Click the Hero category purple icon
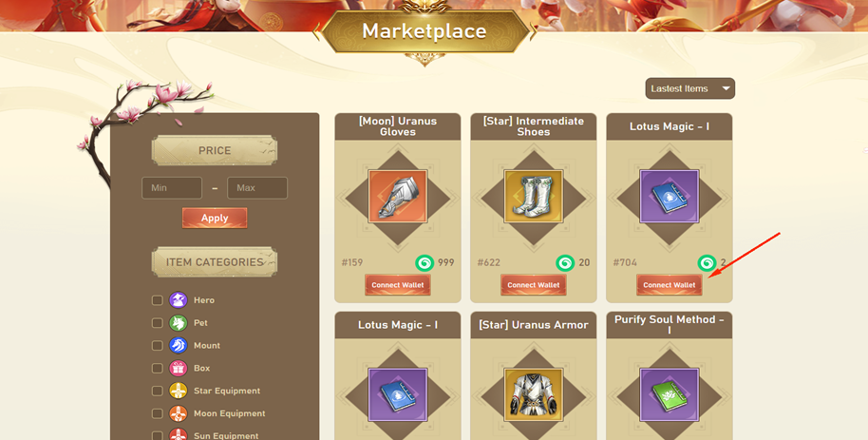The height and width of the screenshot is (440, 868). click(x=179, y=299)
